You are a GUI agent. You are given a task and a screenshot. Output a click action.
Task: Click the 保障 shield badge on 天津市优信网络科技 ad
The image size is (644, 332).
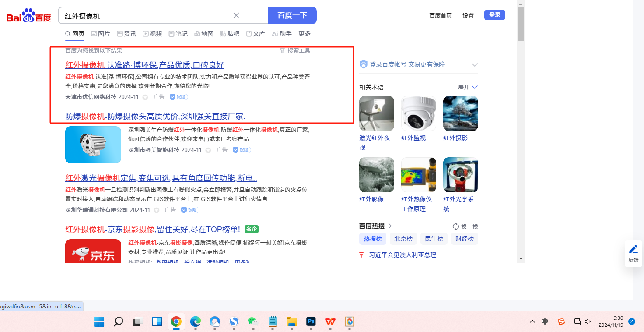click(178, 97)
